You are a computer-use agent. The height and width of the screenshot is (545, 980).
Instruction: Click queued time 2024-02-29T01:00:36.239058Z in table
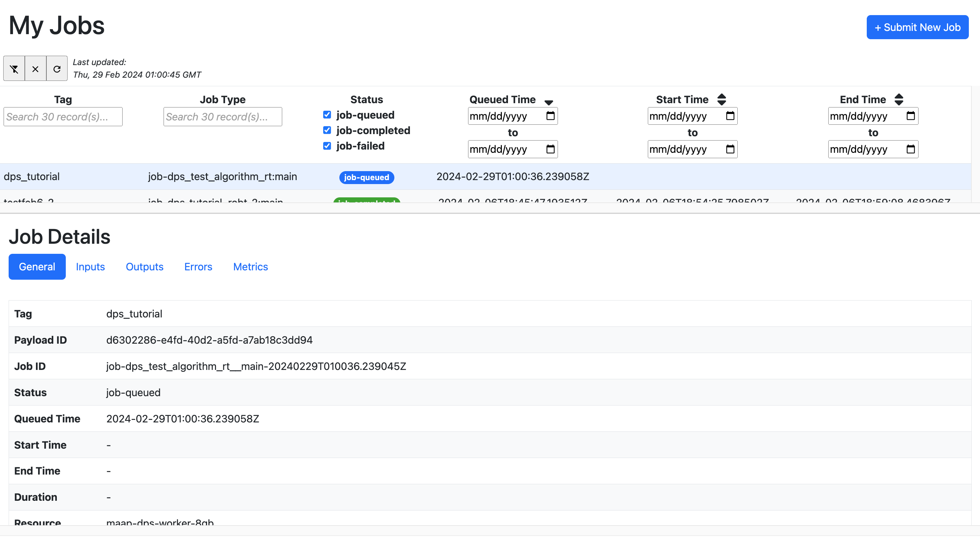pos(512,177)
